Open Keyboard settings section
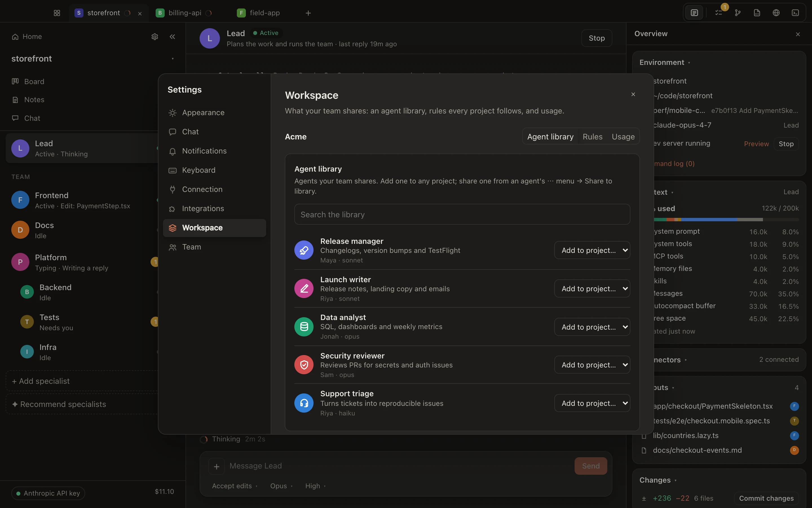 (x=214, y=170)
